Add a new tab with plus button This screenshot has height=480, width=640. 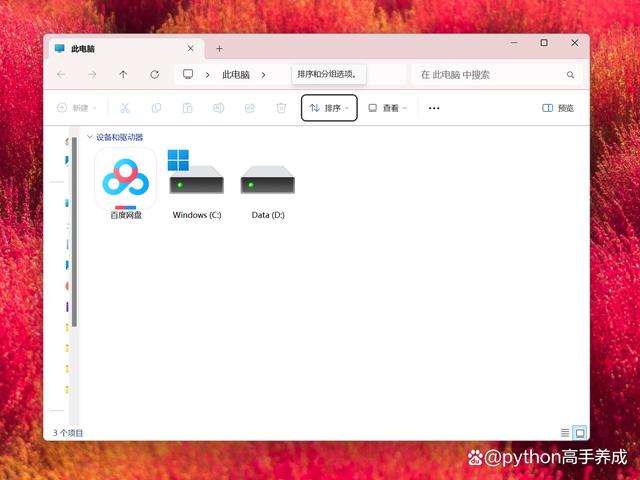219,49
